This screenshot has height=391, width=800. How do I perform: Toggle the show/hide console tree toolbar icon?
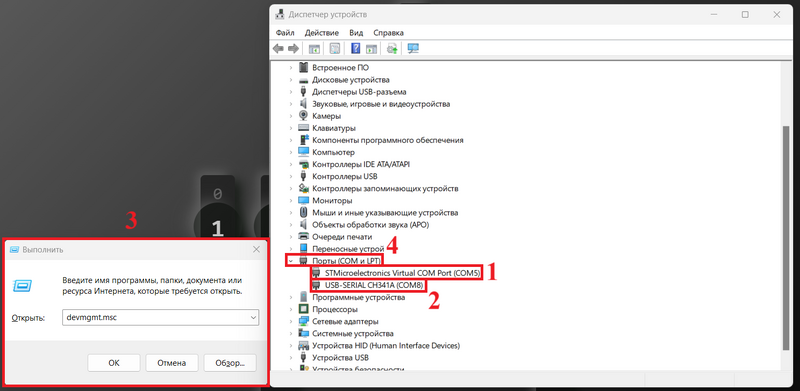click(x=315, y=49)
